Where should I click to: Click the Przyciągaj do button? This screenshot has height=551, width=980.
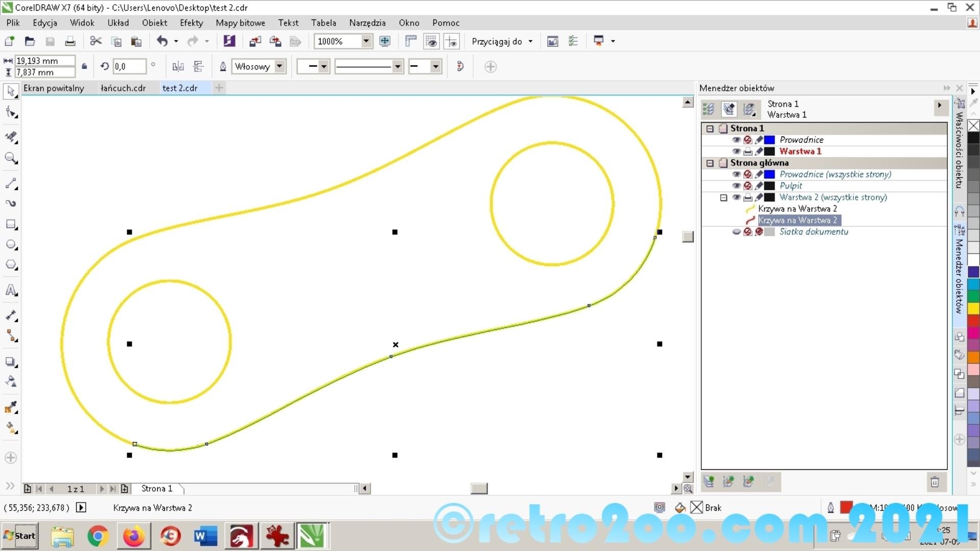[501, 41]
